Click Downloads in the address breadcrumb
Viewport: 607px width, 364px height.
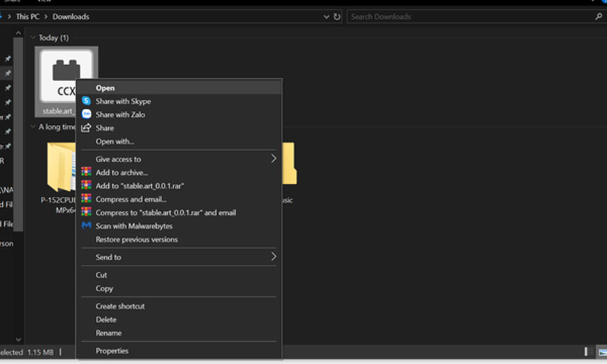pyautogui.click(x=71, y=17)
